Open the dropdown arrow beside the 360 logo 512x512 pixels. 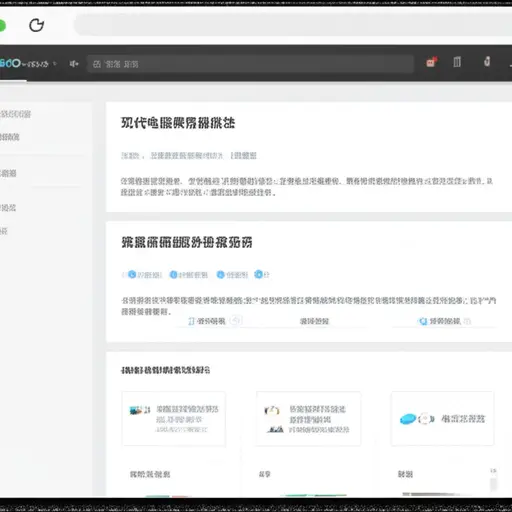[x=55, y=63]
